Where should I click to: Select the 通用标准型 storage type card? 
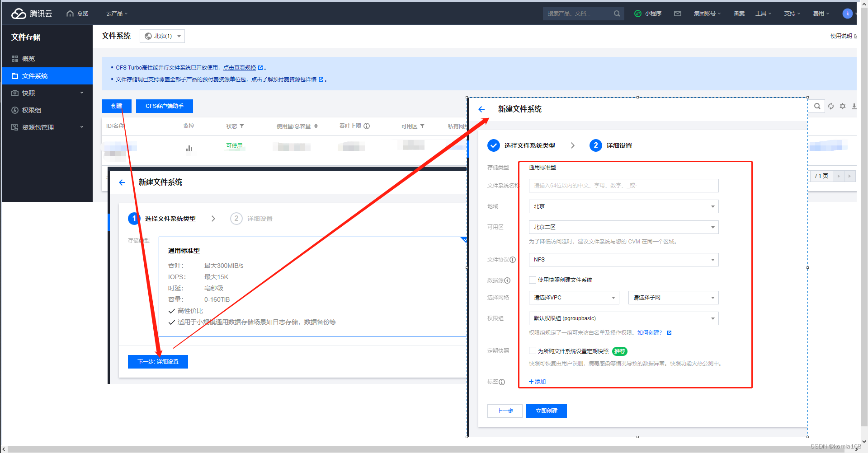pyautogui.click(x=313, y=286)
